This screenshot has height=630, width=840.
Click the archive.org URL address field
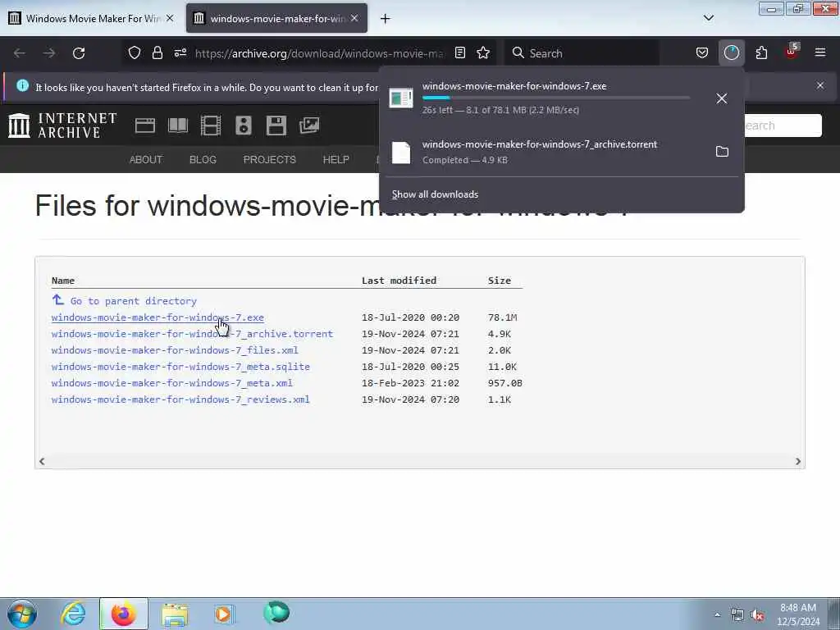click(319, 53)
